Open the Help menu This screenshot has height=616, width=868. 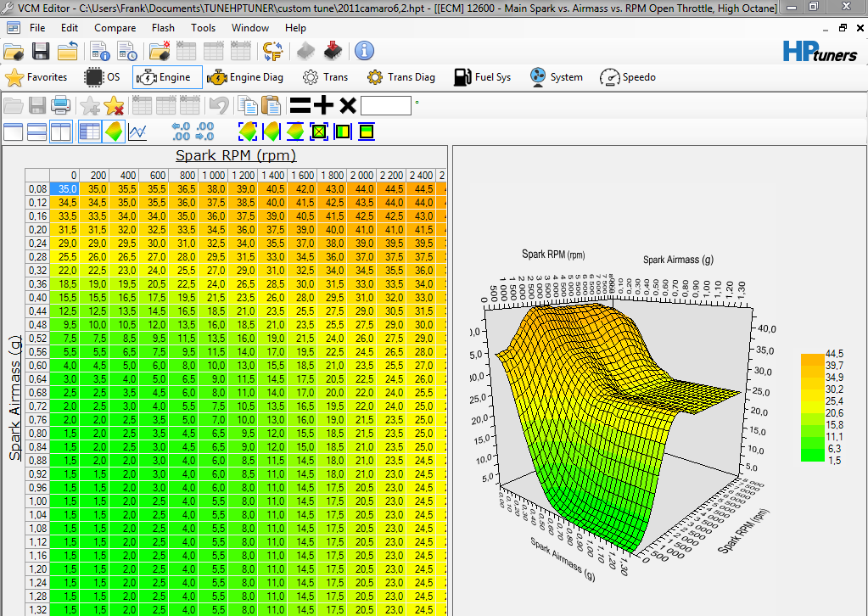coord(295,28)
